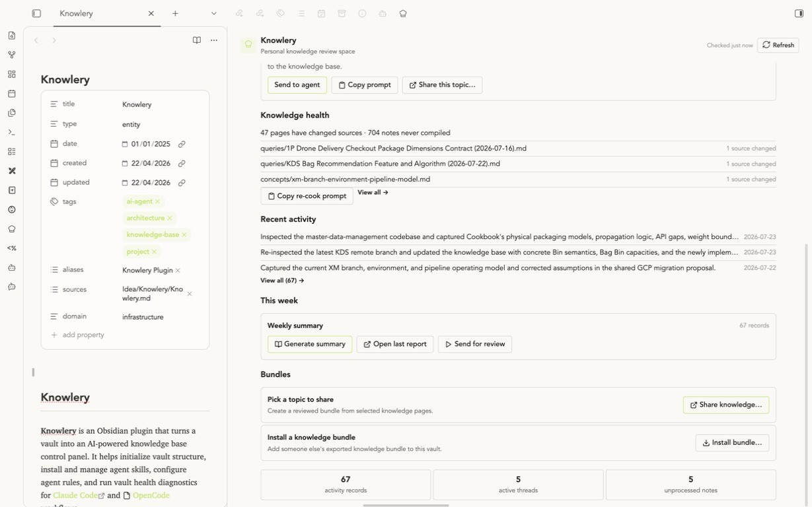Click the robot chat bubble ribbon icon
The height and width of the screenshot is (507, 812).
12,287
